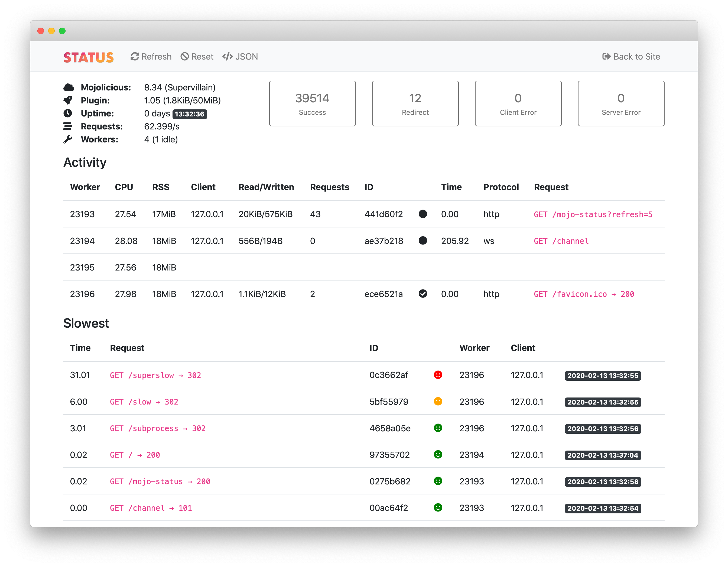Click the CPU column header
Image resolution: width=728 pixels, height=567 pixels.
tap(124, 187)
